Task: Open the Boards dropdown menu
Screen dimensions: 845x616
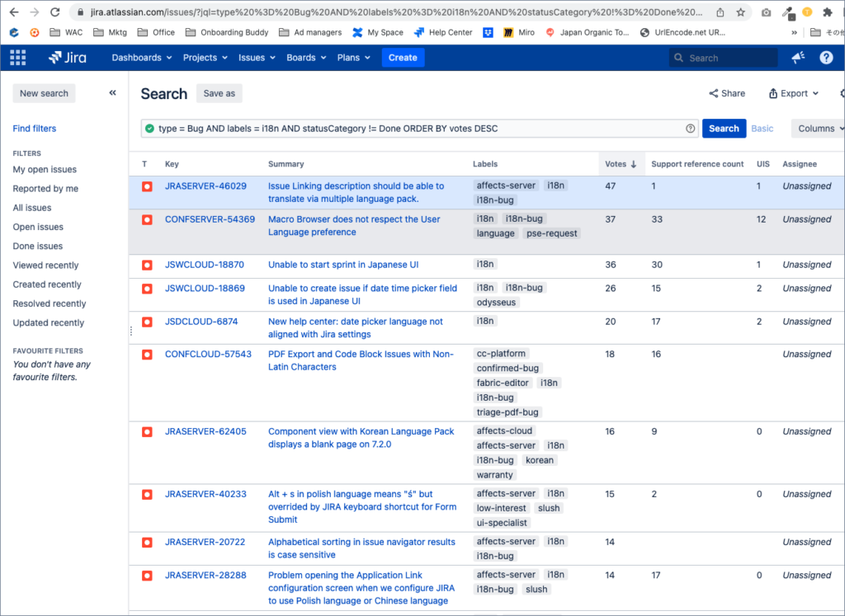Action: click(306, 58)
